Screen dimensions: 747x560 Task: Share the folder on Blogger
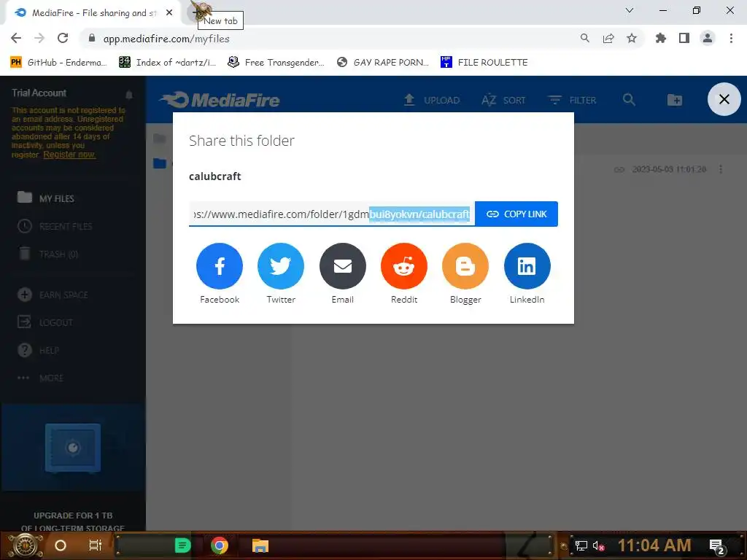click(465, 265)
